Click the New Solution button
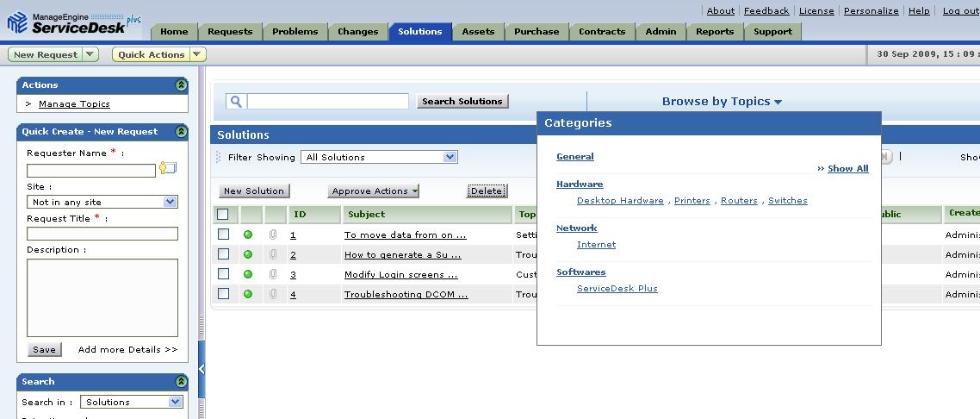Screen dimensions: 980x419 [253, 191]
